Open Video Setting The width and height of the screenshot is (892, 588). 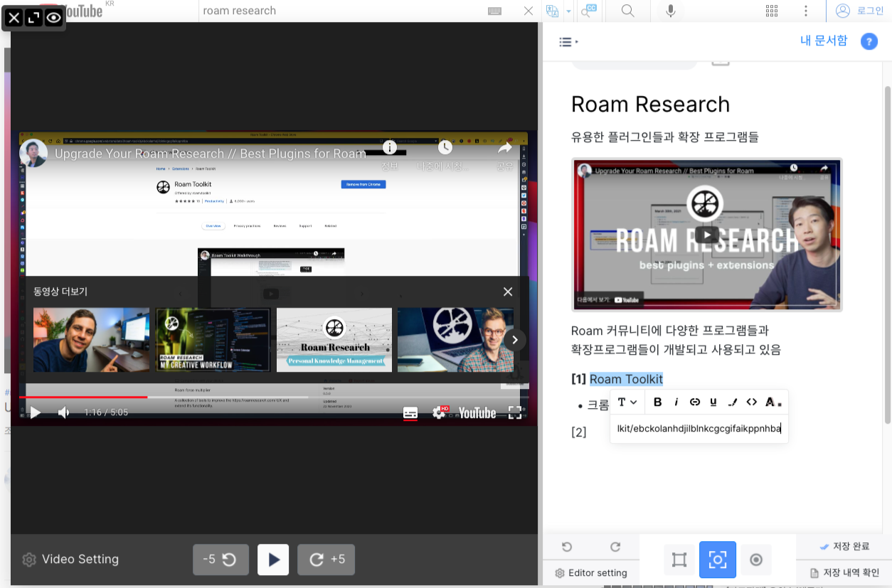click(70, 560)
